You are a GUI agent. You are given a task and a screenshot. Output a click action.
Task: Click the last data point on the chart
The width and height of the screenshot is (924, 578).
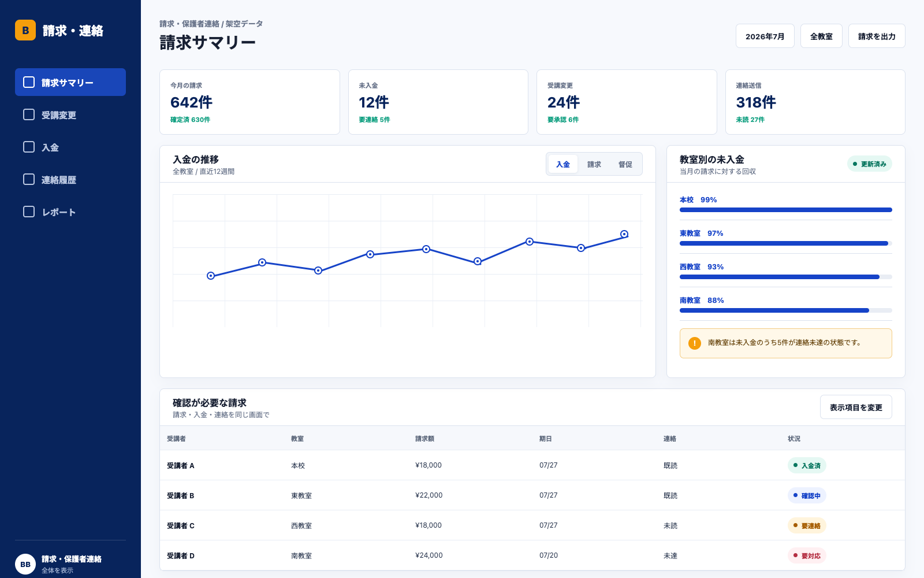pyautogui.click(x=624, y=234)
